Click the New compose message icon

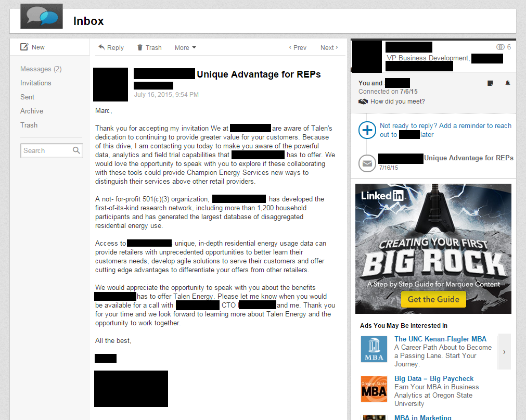[x=24, y=47]
